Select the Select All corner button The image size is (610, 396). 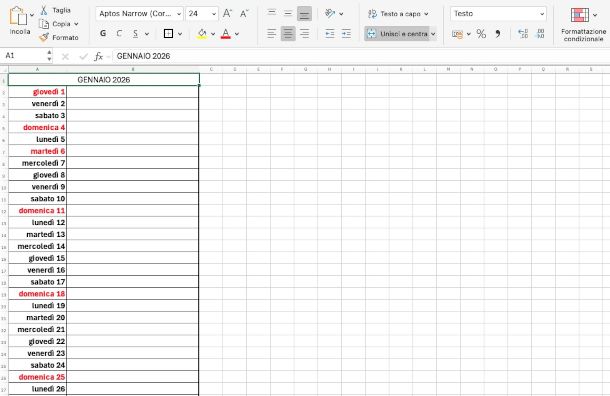click(4, 70)
